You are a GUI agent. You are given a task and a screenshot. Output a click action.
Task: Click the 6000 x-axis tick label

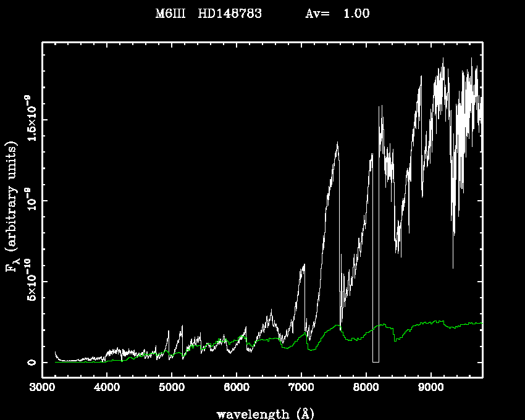(x=236, y=388)
